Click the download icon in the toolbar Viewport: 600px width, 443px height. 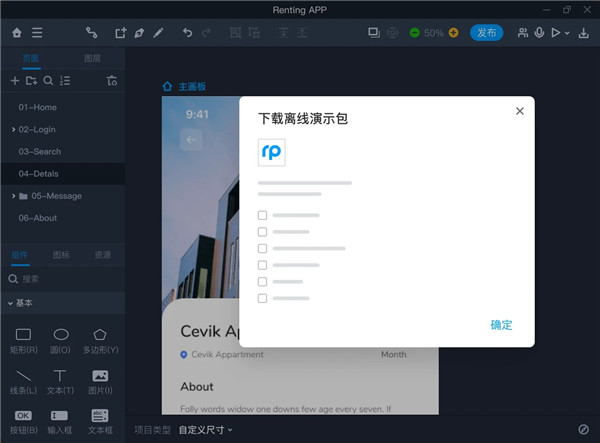click(584, 33)
